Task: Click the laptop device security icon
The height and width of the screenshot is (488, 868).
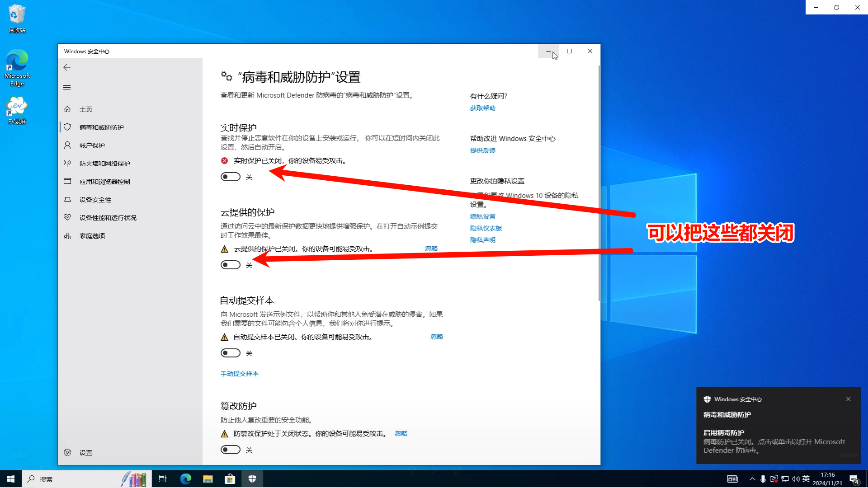Action: click(67, 199)
